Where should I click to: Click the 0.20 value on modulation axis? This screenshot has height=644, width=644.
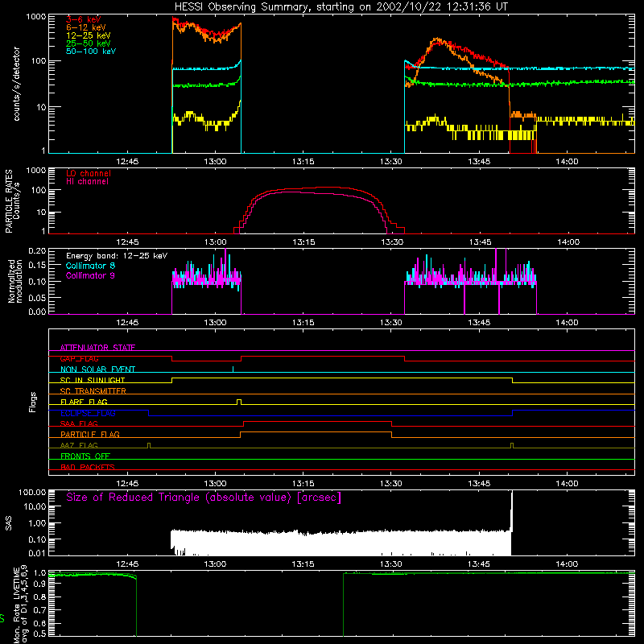[37, 250]
